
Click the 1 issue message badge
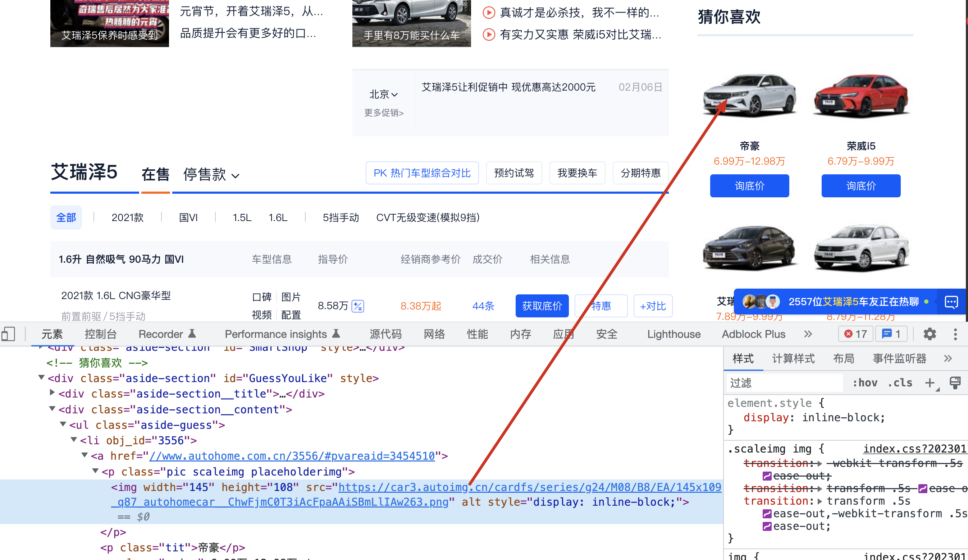(891, 334)
